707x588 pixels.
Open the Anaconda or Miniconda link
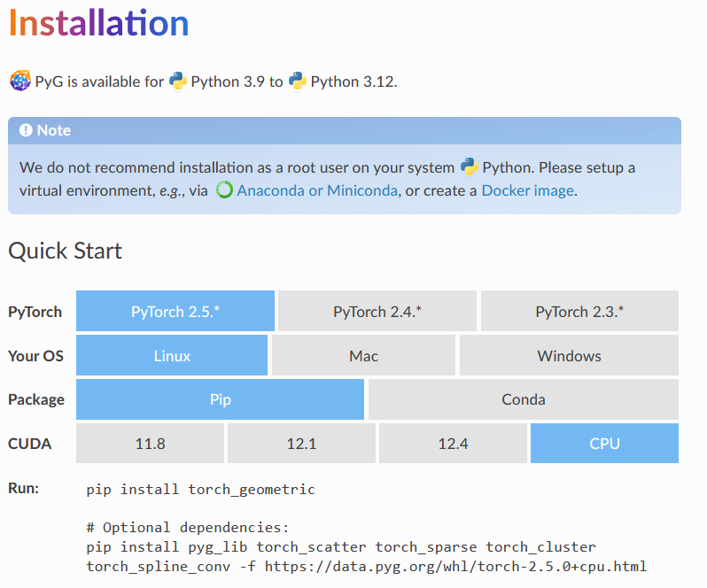point(317,190)
